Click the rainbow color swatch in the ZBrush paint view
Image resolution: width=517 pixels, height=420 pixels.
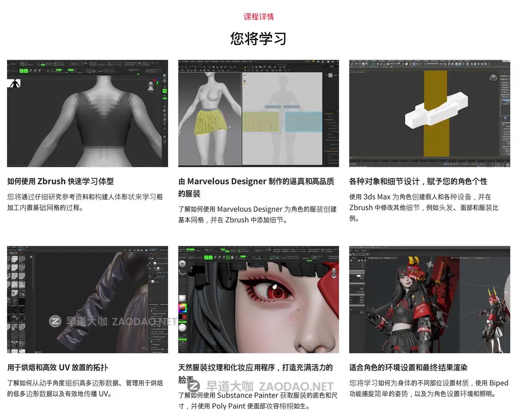pos(182,308)
